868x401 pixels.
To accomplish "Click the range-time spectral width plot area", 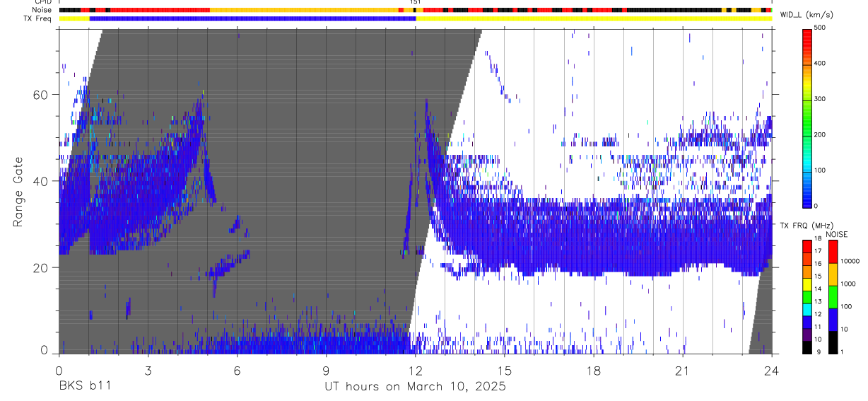I will click(415, 192).
